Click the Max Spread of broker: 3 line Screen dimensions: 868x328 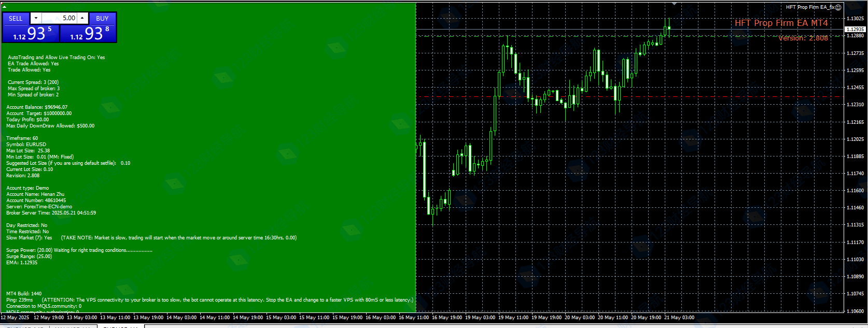click(34, 89)
